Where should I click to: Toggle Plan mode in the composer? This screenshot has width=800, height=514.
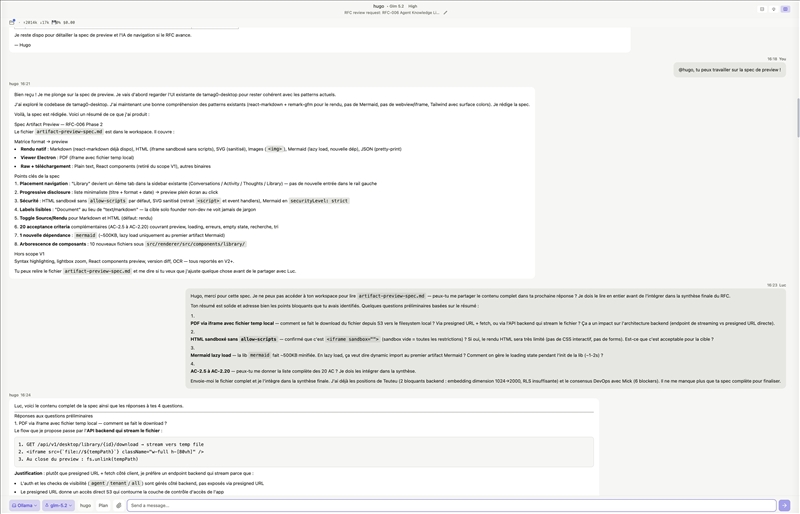tap(103, 505)
